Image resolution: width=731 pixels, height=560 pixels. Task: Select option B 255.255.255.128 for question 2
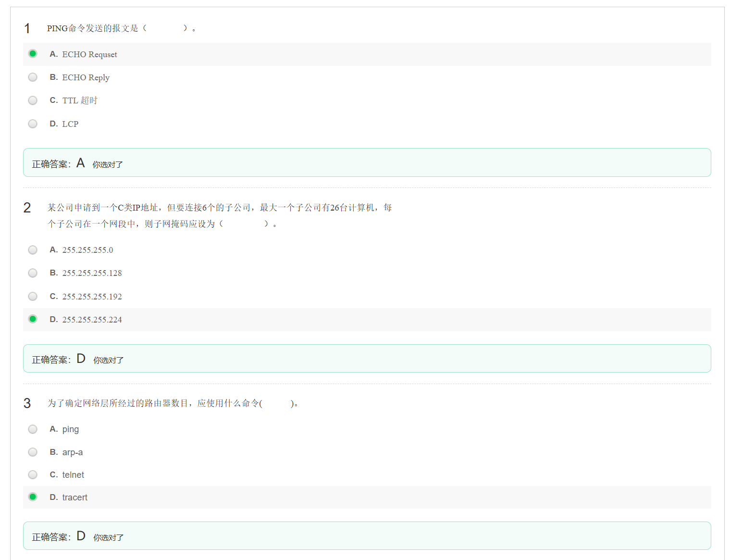[x=32, y=273]
